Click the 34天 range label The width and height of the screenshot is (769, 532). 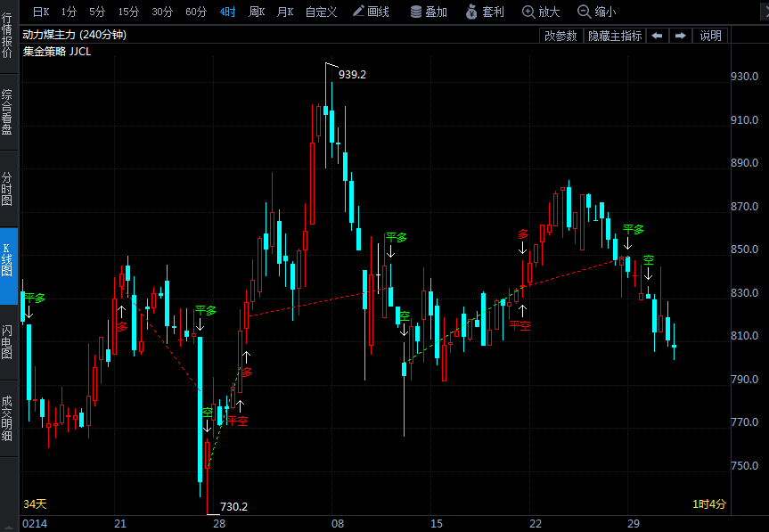pos(35,504)
